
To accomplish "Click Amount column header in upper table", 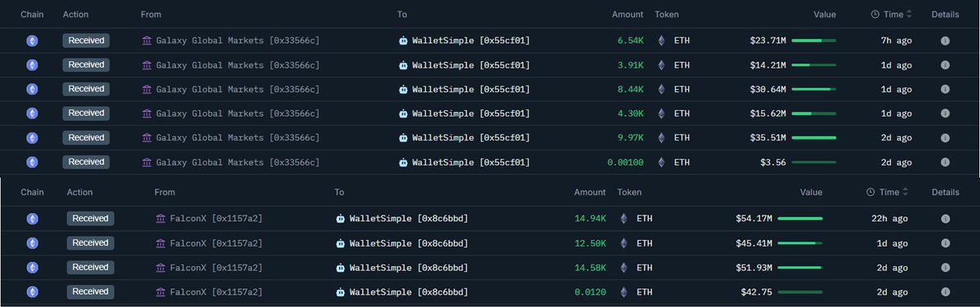I will pyautogui.click(x=628, y=15).
